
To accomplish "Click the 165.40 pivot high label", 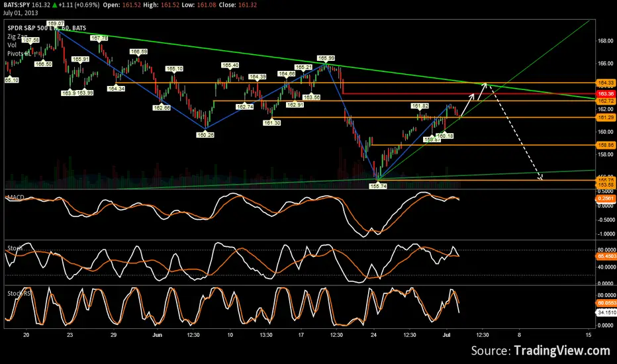I will [x=230, y=65].
